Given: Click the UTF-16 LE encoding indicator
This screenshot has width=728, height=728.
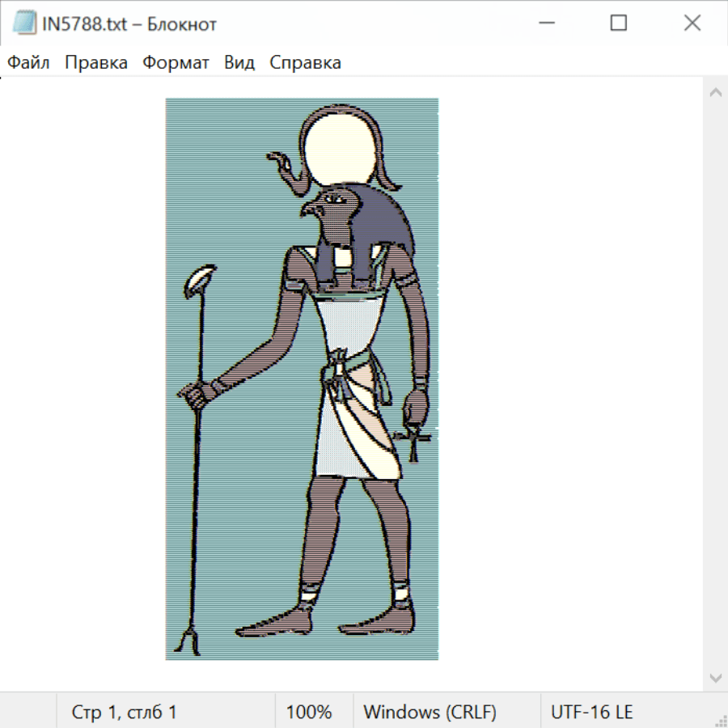Looking at the screenshot, I should 592,712.
